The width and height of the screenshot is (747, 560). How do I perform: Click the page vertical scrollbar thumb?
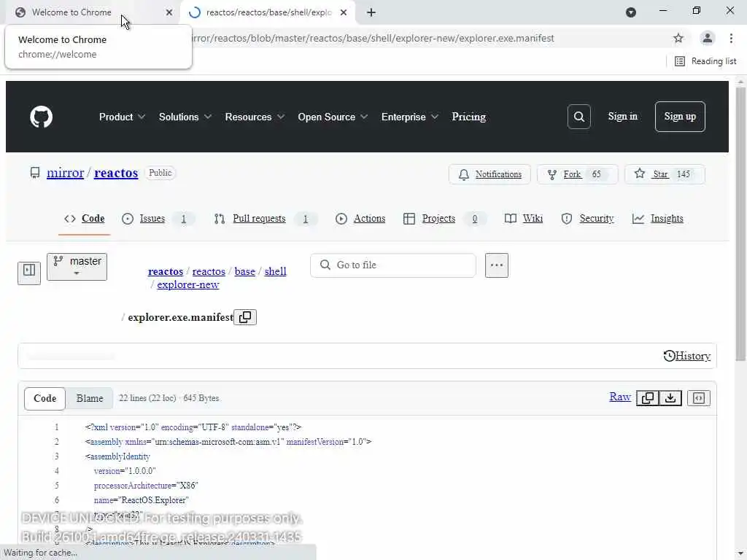coord(740,224)
